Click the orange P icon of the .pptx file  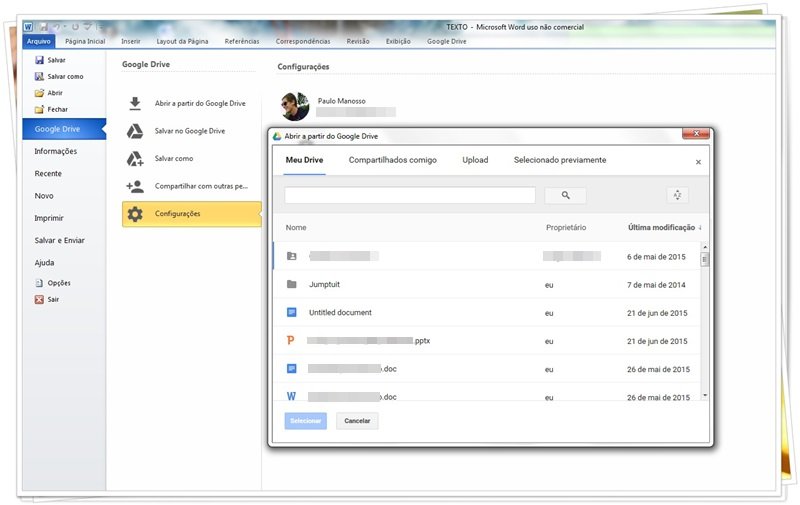291,340
